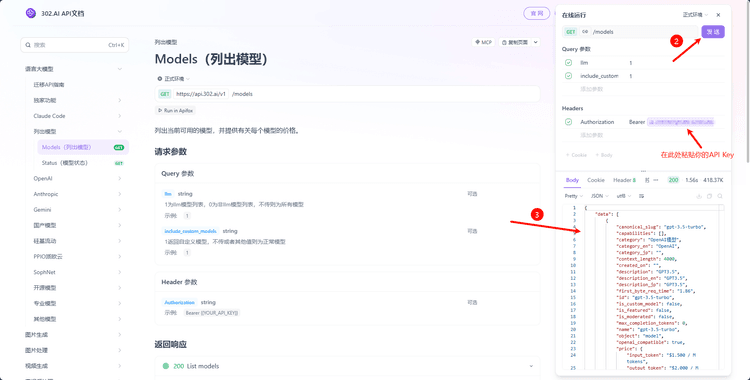Click the Bearer API key token field

[681, 122]
